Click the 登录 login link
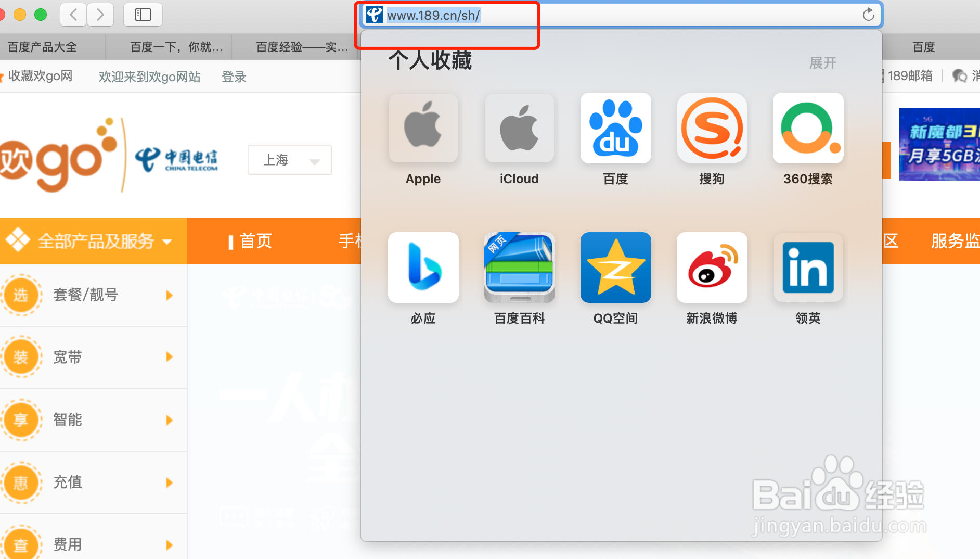Screen dimensions: 980x559 point(234,77)
